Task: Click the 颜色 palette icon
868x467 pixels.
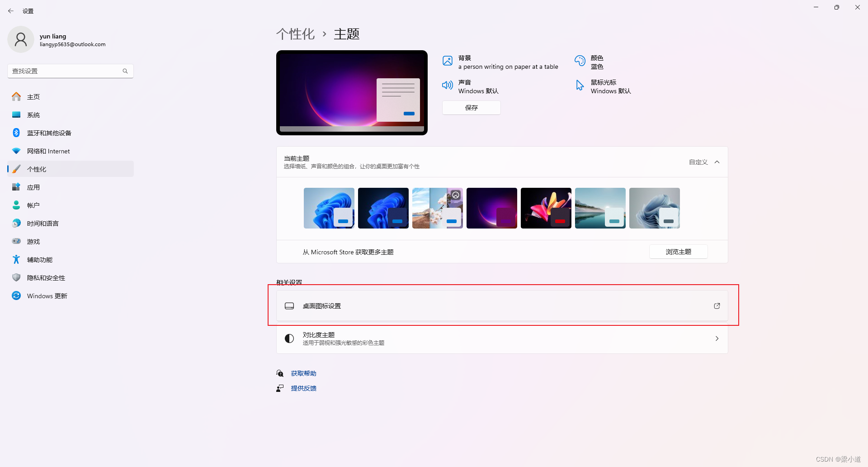Action: (580, 61)
